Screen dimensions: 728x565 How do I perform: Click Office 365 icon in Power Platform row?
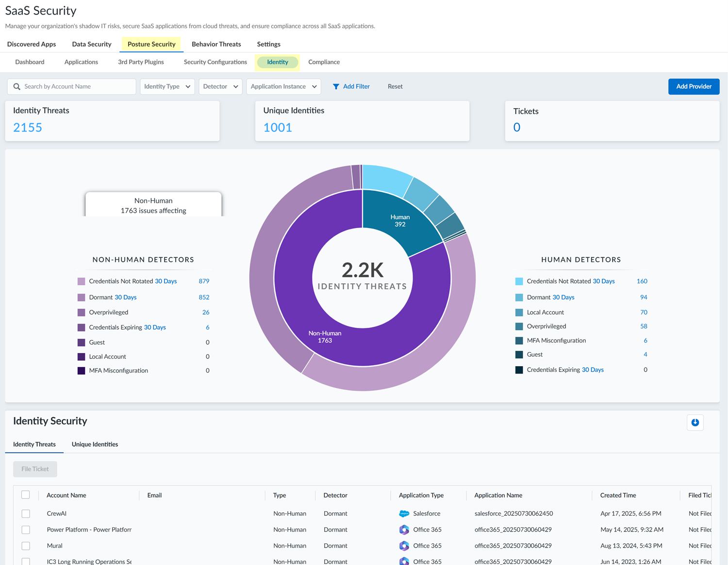pyautogui.click(x=404, y=530)
